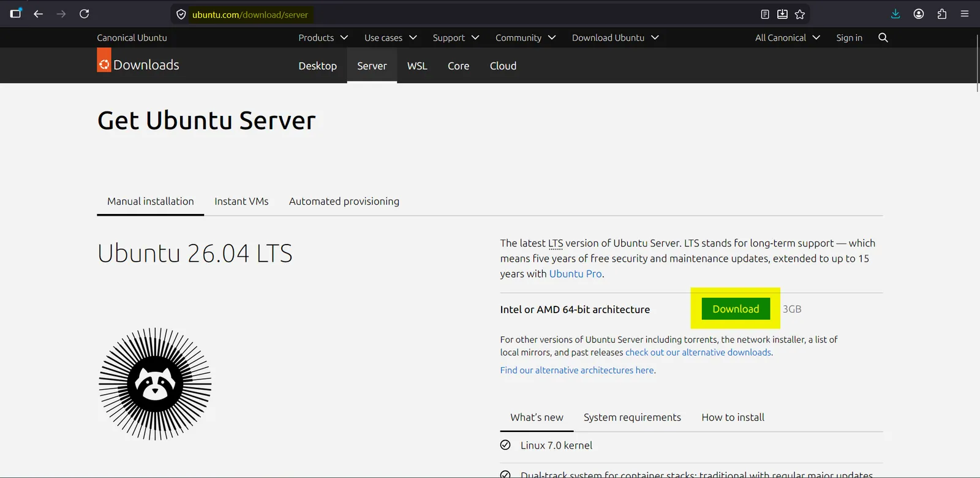Open the How to install tab
The height and width of the screenshot is (478, 980).
click(x=733, y=417)
